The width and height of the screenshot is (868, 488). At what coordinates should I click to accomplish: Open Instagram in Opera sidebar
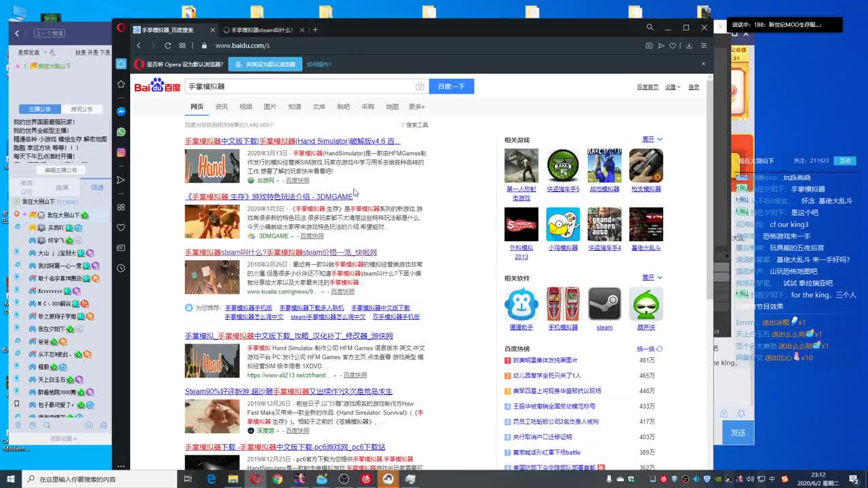(x=121, y=152)
